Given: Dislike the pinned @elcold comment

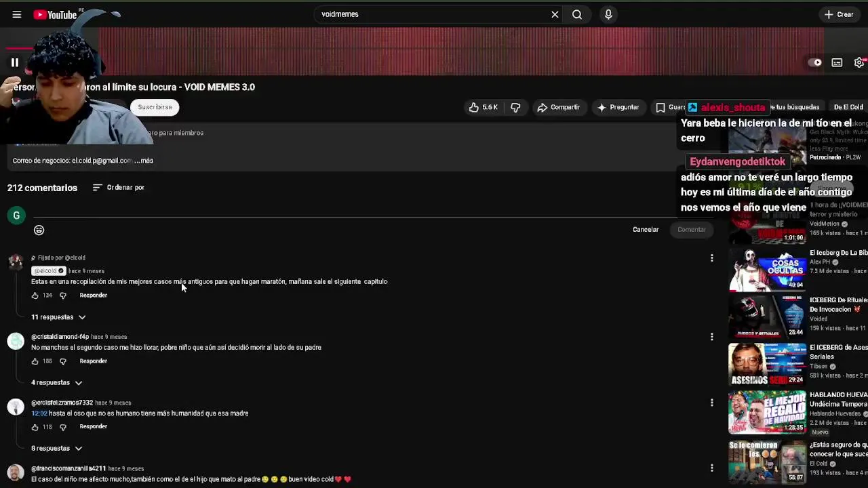Looking at the screenshot, I should (x=63, y=296).
